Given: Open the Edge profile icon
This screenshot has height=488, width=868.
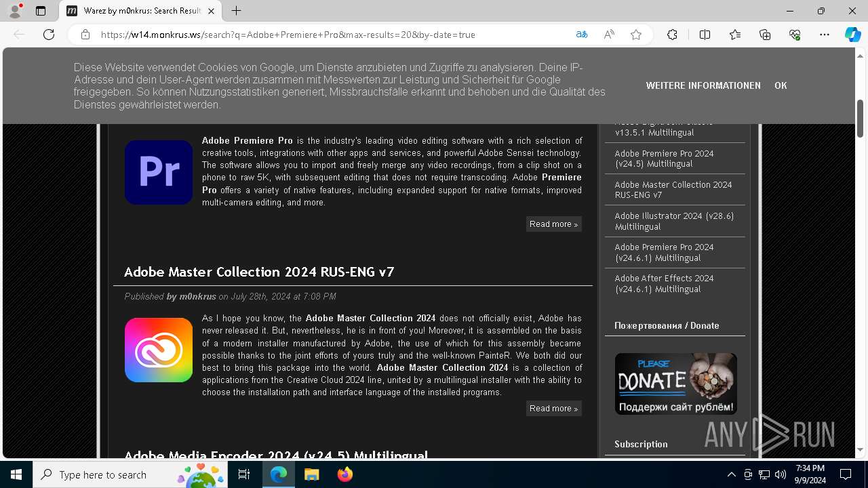Looking at the screenshot, I should [15, 11].
